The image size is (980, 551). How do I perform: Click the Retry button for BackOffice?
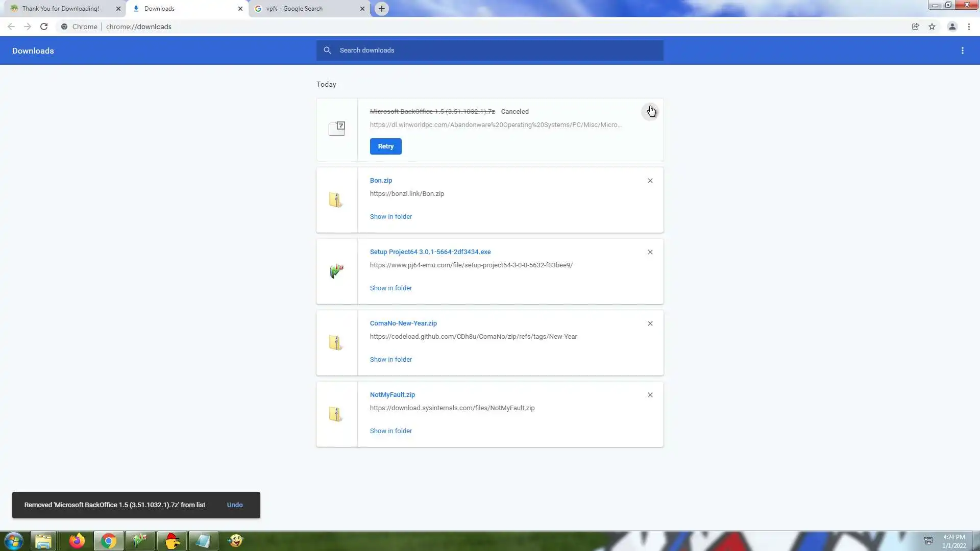385,146
